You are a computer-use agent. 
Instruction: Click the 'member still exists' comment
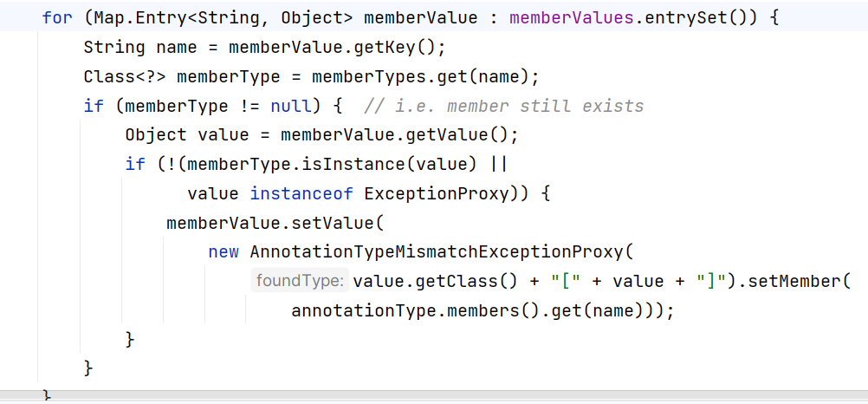click(x=503, y=106)
